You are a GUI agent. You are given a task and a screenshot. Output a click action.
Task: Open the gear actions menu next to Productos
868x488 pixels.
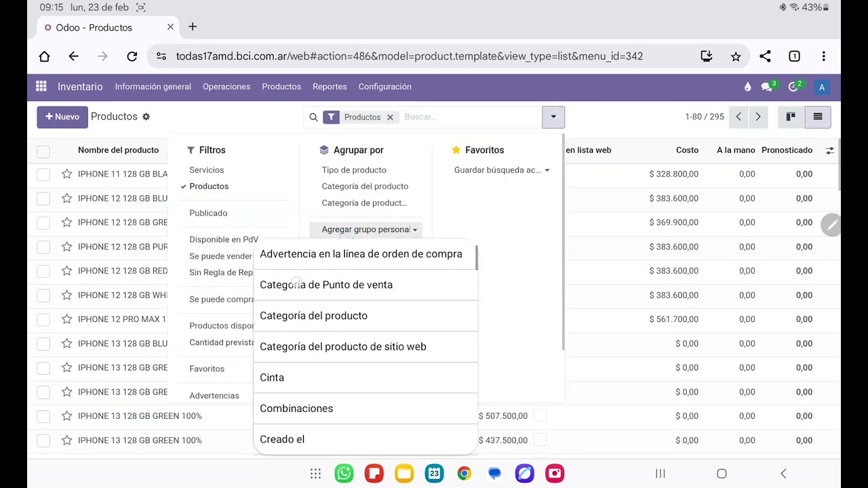click(x=146, y=117)
